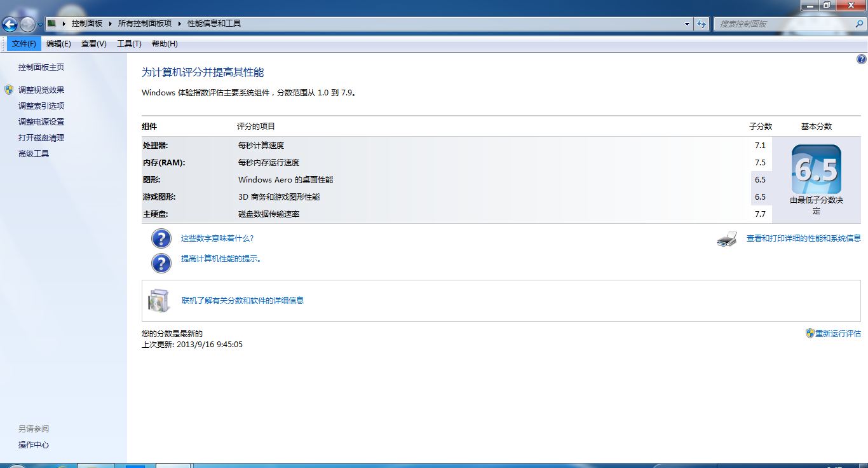
Task: Click question mark icon beside 提高计算机性能的提示
Action: (x=161, y=263)
